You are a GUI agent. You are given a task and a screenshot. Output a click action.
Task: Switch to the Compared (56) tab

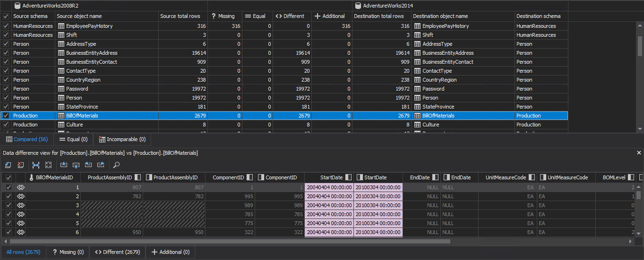point(27,139)
